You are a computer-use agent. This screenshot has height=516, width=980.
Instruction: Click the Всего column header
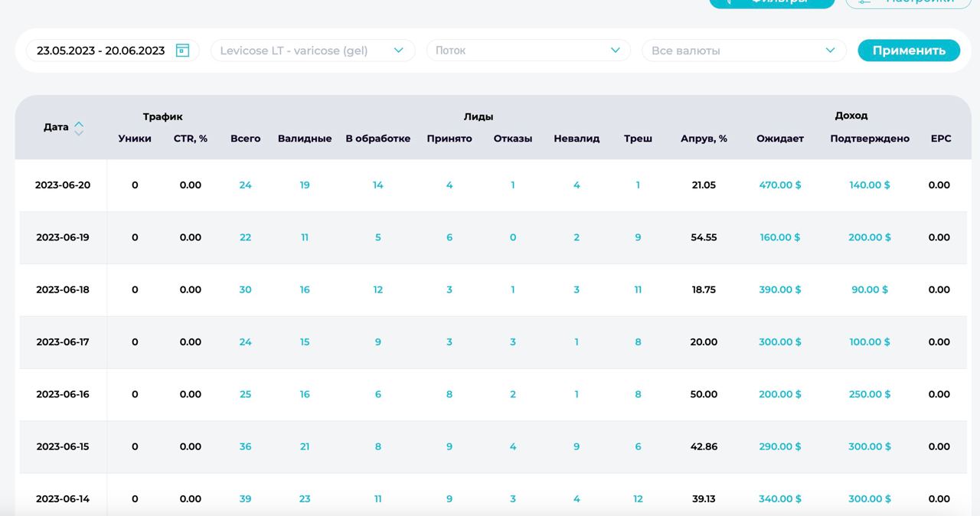coord(246,139)
